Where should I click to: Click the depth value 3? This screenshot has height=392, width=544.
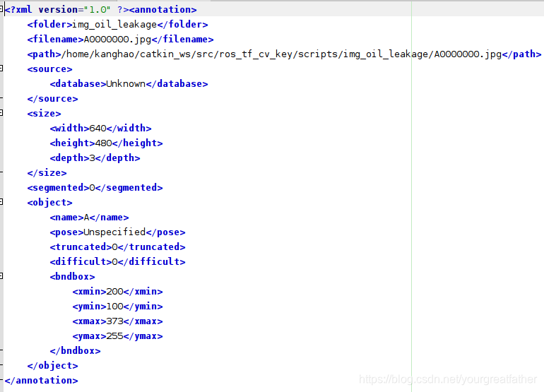(x=92, y=158)
